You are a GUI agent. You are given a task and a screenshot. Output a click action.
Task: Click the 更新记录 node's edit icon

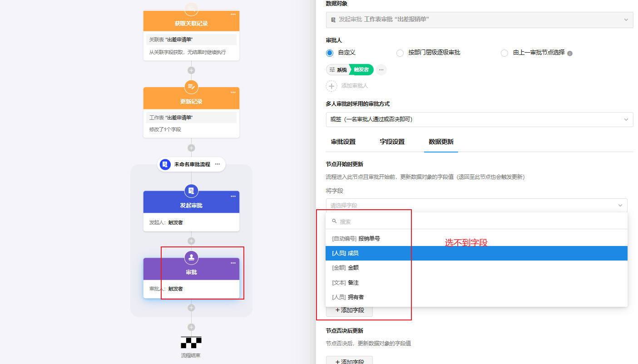[x=191, y=87]
